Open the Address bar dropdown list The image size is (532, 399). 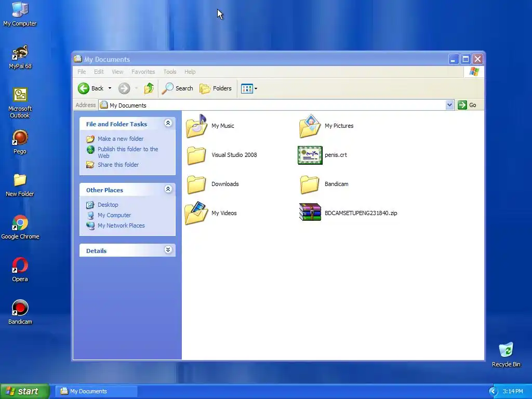(x=449, y=105)
